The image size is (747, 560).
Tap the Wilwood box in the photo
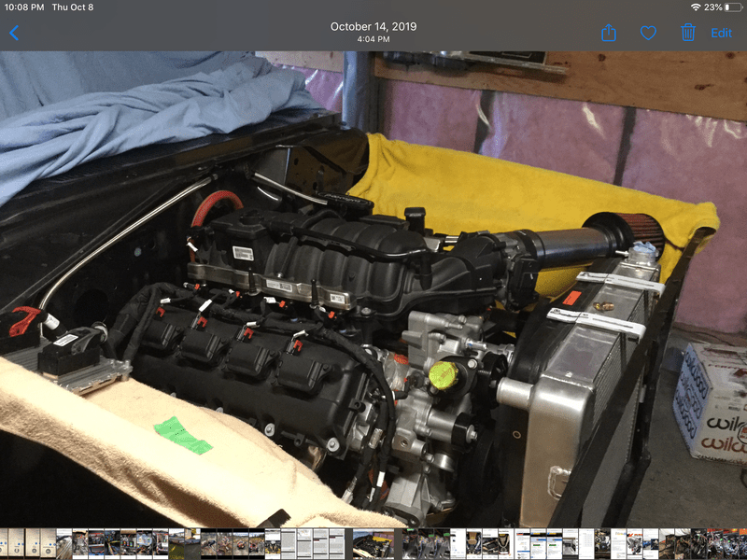coord(712,401)
